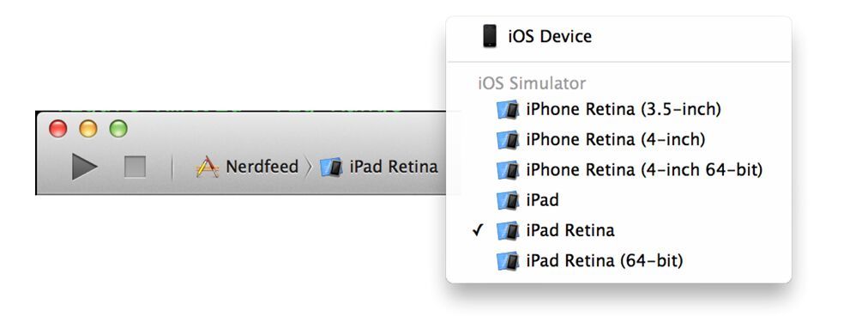
Task: Select the Nerdfeed scheme name
Action: (x=262, y=167)
